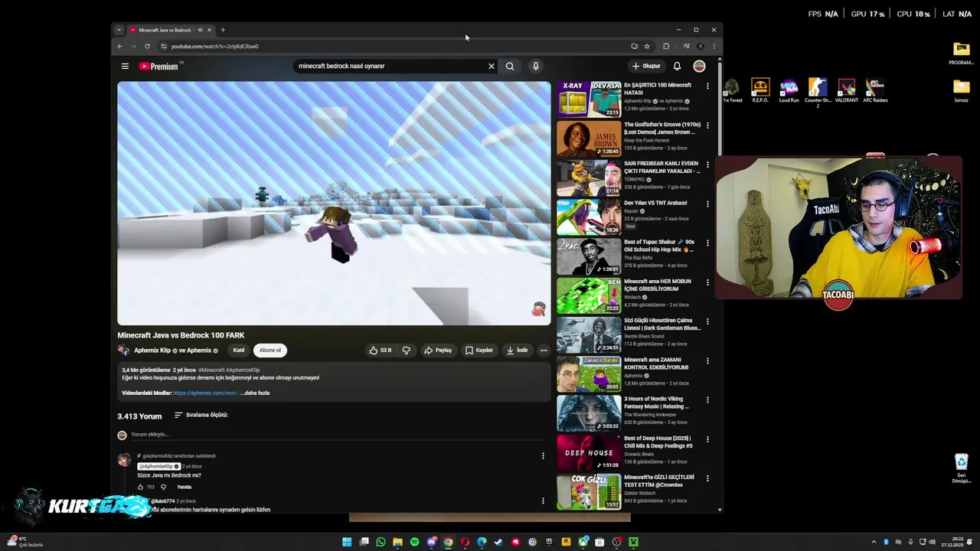This screenshot has width=980, height=551.
Task: Open the Aphernix Klip channel avatar
Action: click(x=124, y=350)
